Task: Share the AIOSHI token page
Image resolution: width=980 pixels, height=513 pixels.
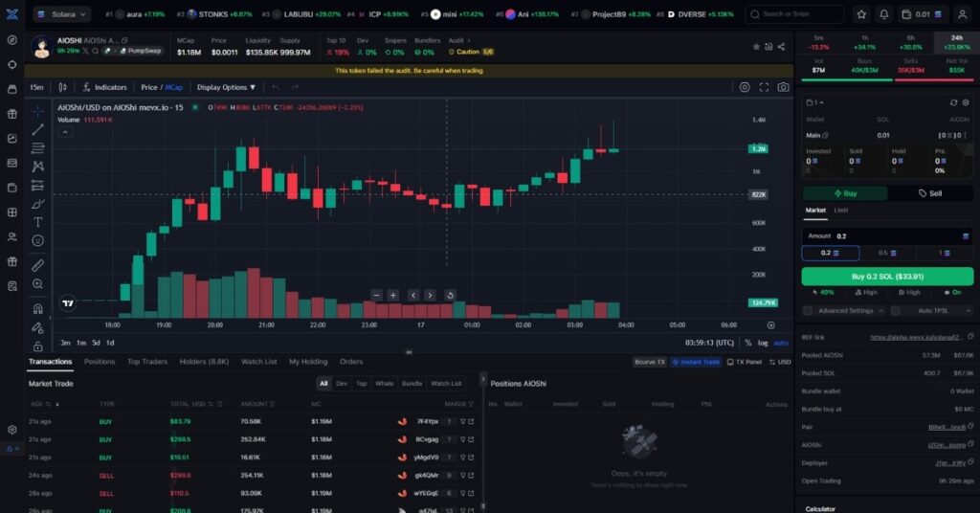Action: [781, 47]
